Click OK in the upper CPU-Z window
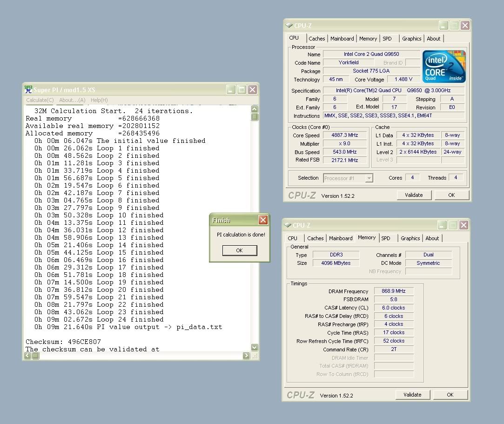The width and height of the screenshot is (504, 424). 451,195
